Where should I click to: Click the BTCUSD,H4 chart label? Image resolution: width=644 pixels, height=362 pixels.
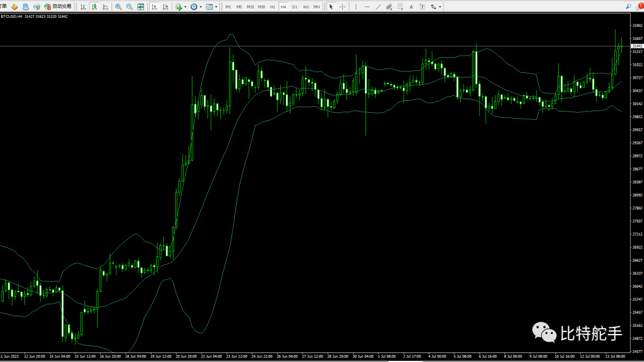tap(11, 17)
